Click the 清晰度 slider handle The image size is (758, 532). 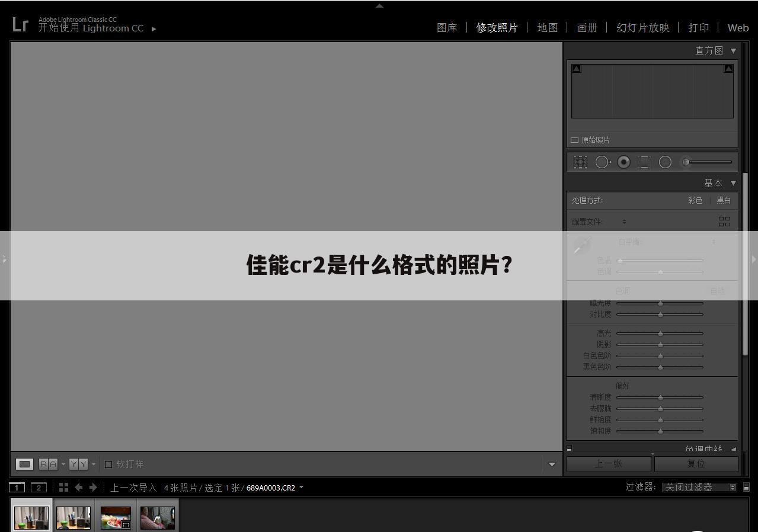tap(660, 397)
